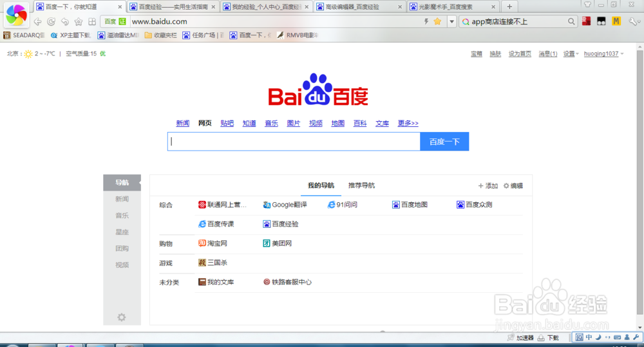Click the lightning speed mode icon in address bar

426,21
